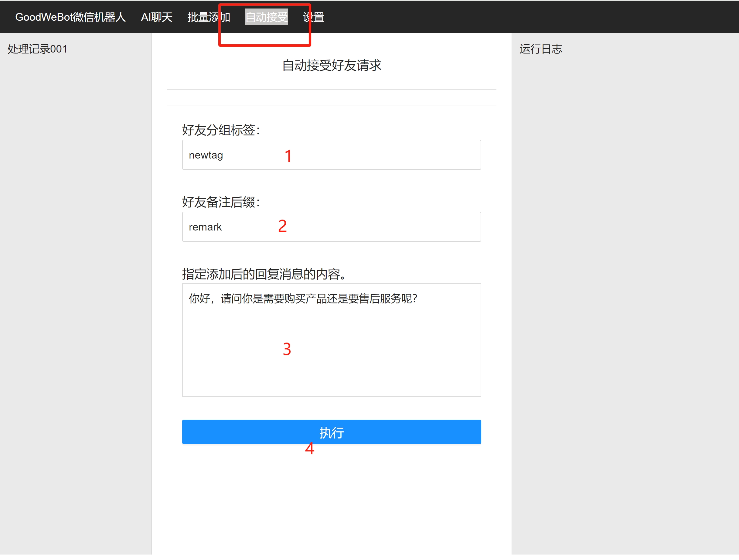739x560 pixels.
Task: Click the greeting text inside the textarea
Action: (x=303, y=299)
